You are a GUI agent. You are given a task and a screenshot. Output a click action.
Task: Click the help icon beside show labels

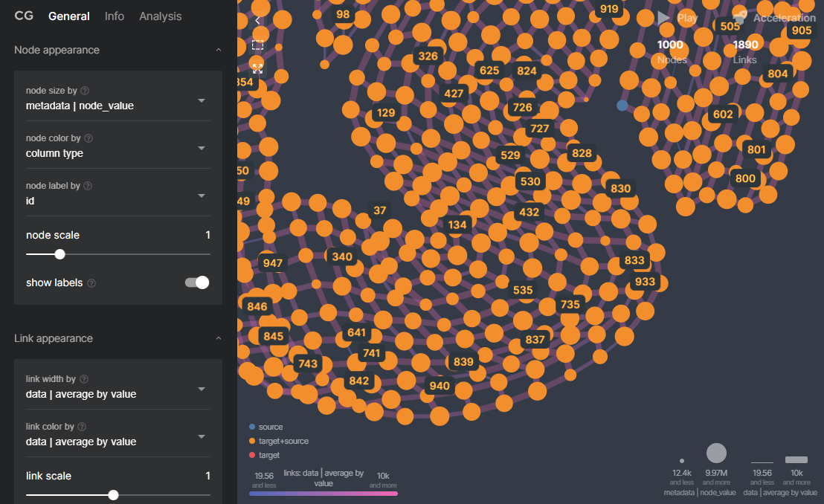pyautogui.click(x=91, y=283)
